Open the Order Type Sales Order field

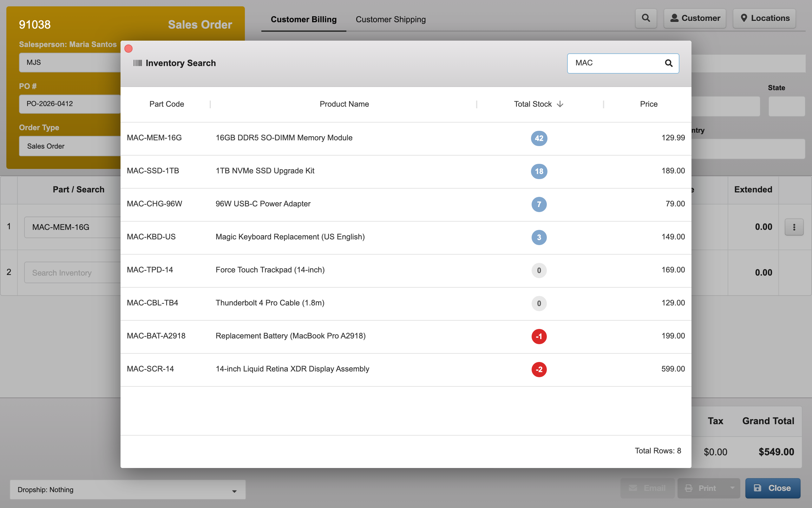pyautogui.click(x=70, y=146)
